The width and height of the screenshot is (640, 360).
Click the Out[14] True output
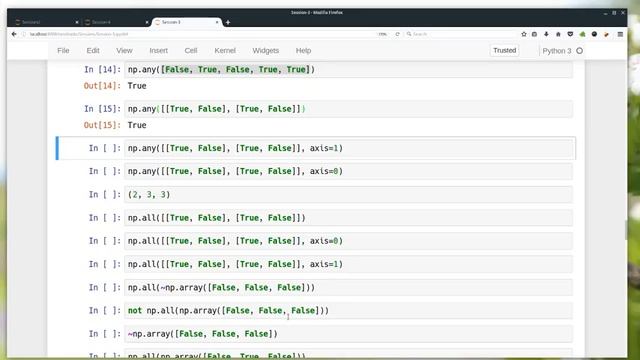point(137,86)
